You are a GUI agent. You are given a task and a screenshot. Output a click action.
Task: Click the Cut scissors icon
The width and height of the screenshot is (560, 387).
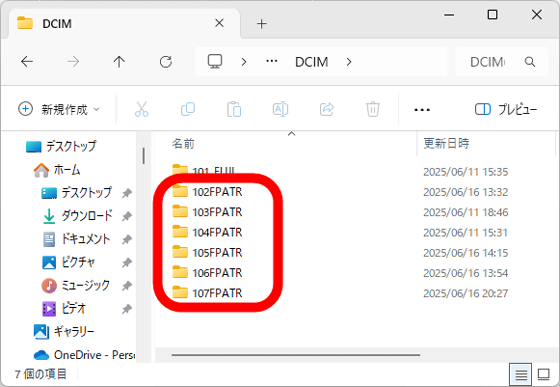[x=141, y=109]
